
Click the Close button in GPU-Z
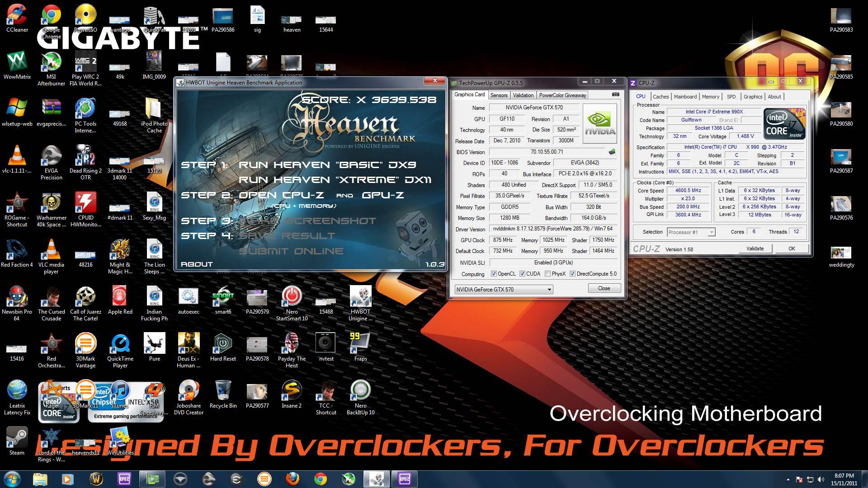(x=604, y=288)
